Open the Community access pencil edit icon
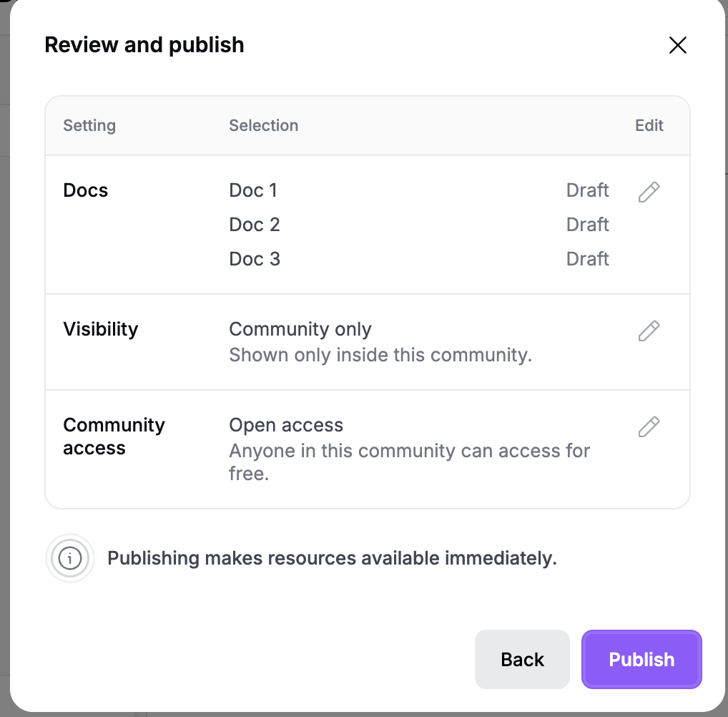The height and width of the screenshot is (717, 728). [x=649, y=426]
